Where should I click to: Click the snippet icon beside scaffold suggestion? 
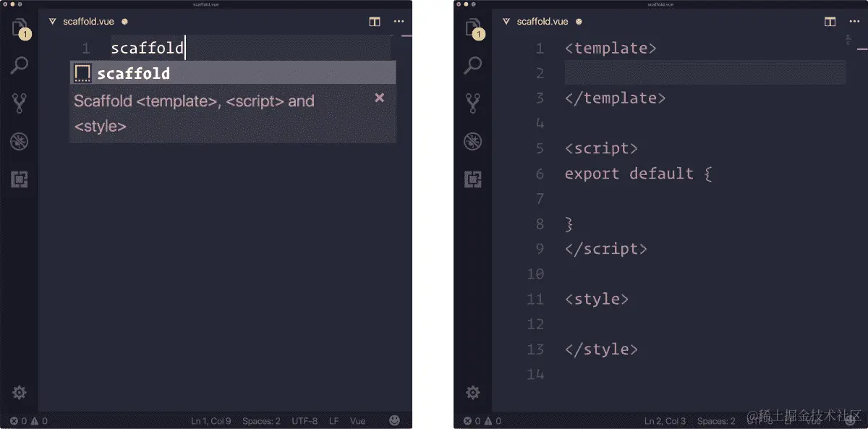pyautogui.click(x=83, y=73)
